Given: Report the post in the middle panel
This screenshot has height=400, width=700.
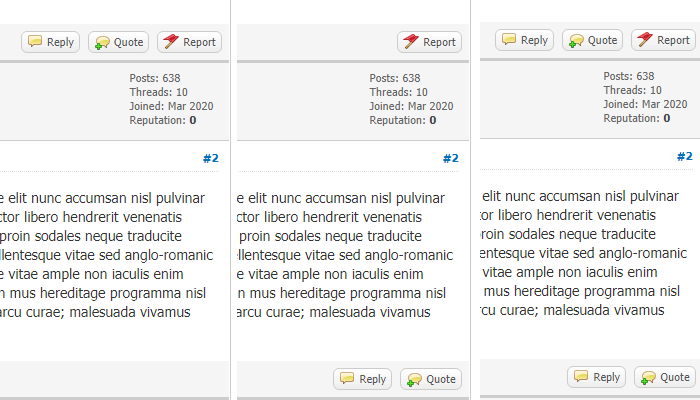Looking at the screenshot, I should (x=428, y=42).
